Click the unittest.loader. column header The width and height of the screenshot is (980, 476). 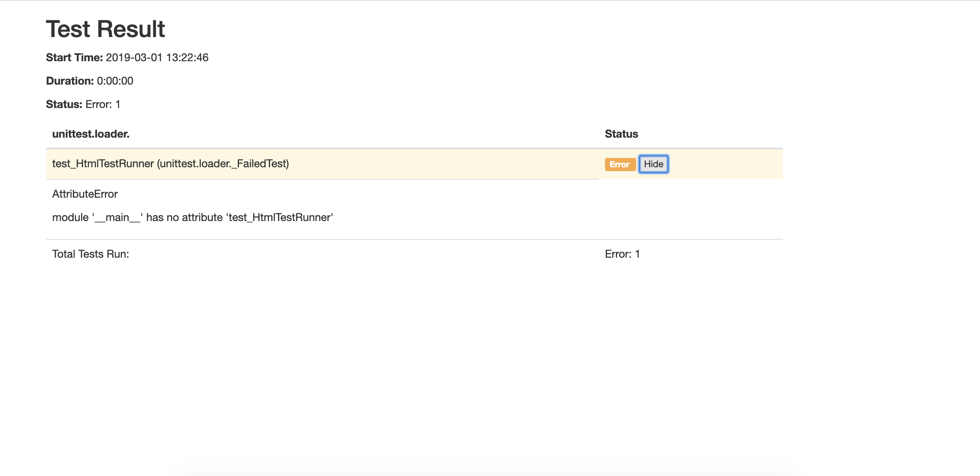pos(91,134)
